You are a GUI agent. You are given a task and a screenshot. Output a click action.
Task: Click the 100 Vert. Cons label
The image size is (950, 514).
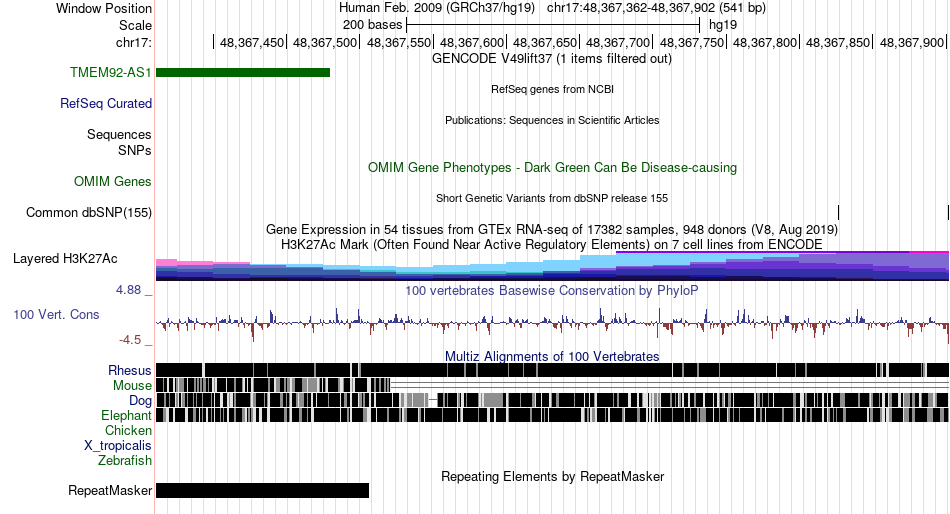[56, 314]
